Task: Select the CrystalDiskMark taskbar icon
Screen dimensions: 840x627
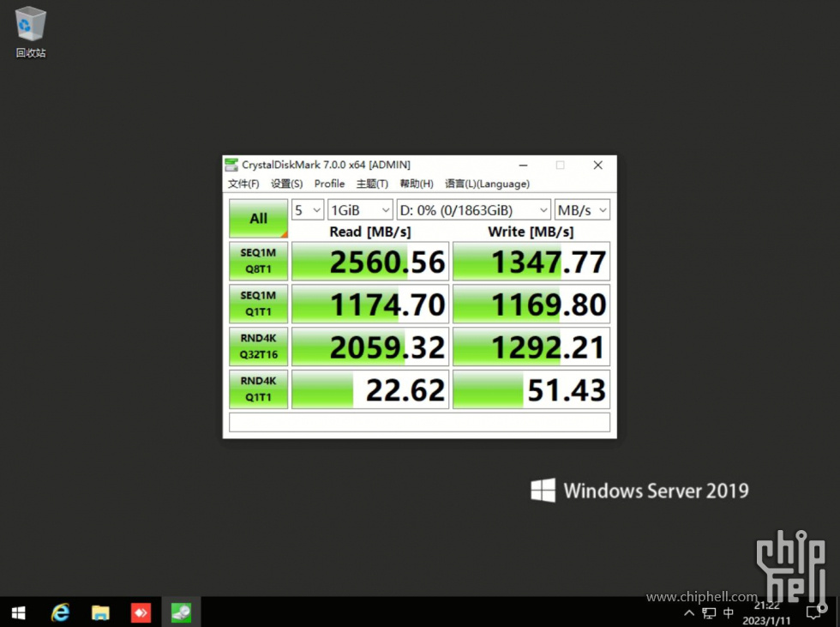Action: tap(181, 612)
